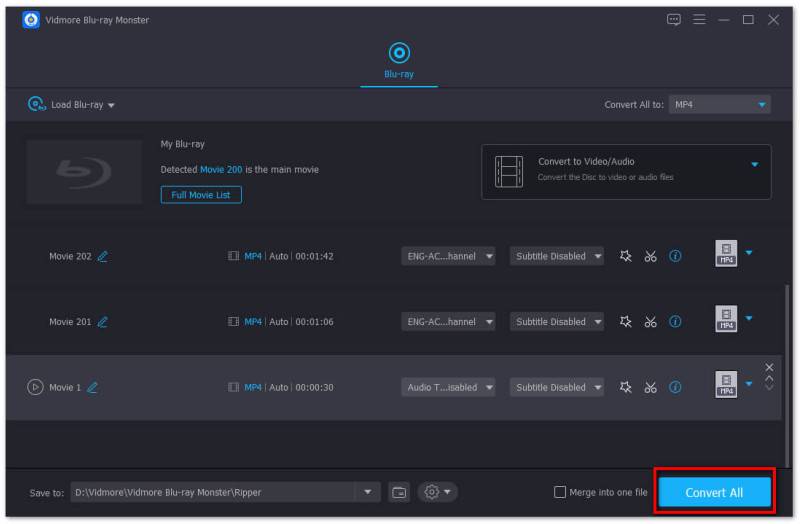Click the effects wand icon for Movie 202
This screenshot has width=800, height=524.
click(x=626, y=256)
